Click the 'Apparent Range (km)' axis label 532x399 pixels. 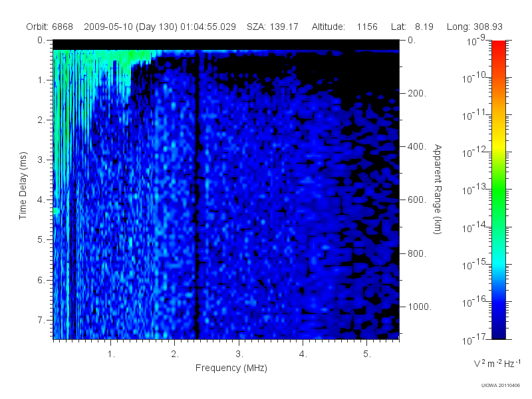tap(438, 189)
